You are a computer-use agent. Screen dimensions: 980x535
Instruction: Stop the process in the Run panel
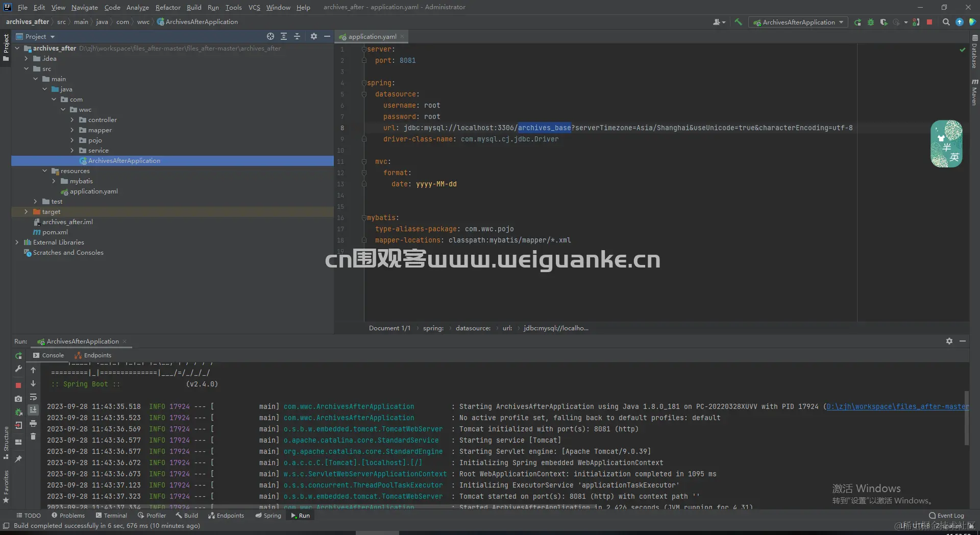click(x=18, y=385)
